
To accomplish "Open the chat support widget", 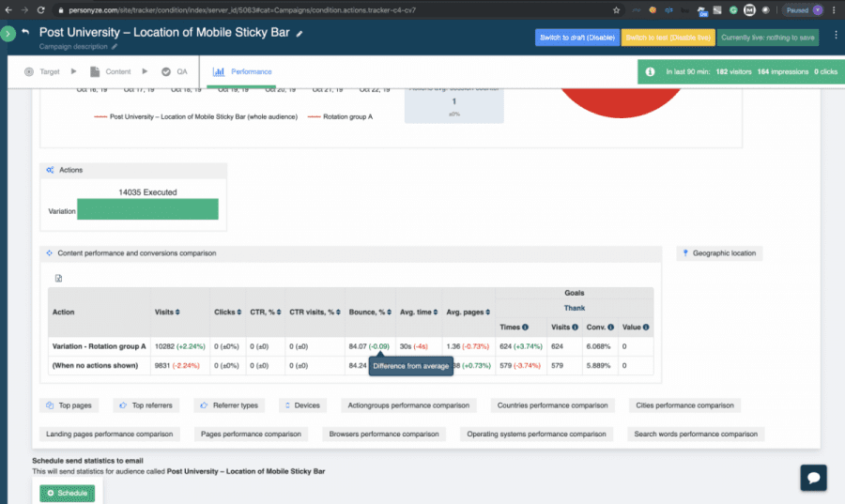I will coord(813,477).
